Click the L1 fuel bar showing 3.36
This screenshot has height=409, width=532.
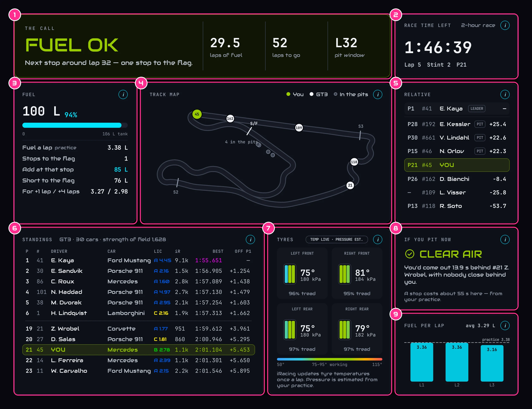(422, 362)
